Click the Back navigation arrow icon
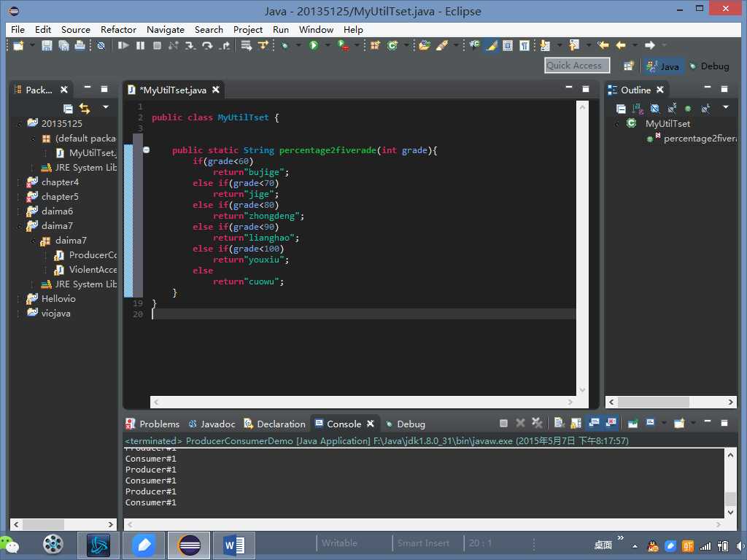 [621, 46]
